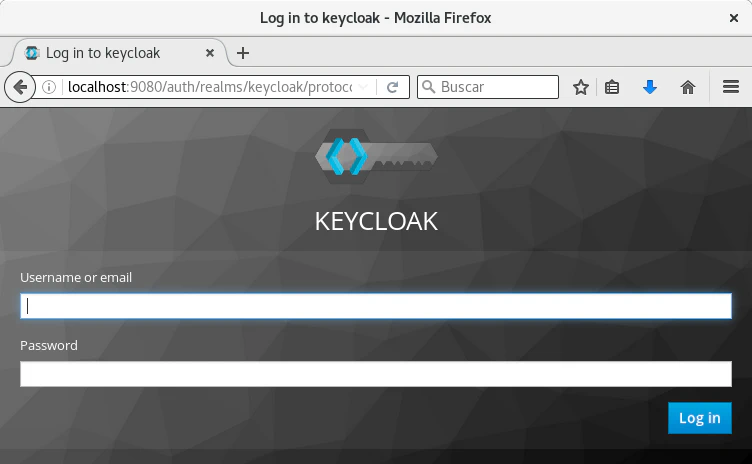The width and height of the screenshot is (752, 464).
Task: Click the back navigation arrow
Action: 19,88
